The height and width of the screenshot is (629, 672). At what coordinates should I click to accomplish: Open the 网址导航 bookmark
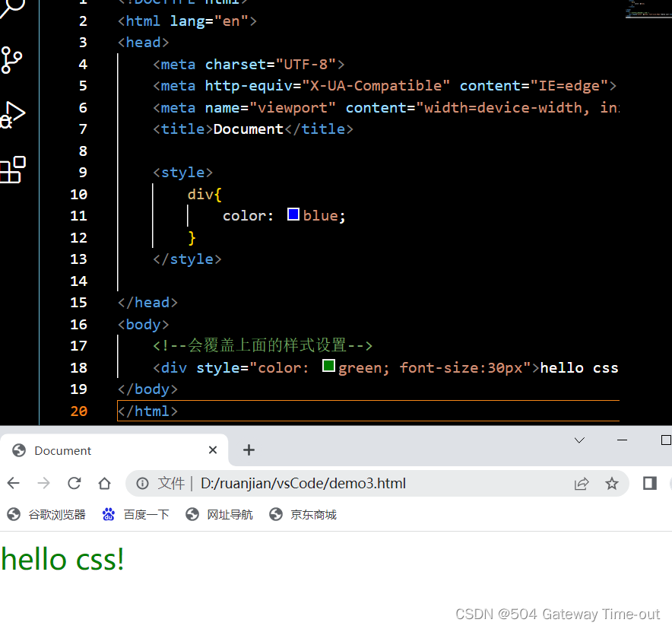click(219, 514)
